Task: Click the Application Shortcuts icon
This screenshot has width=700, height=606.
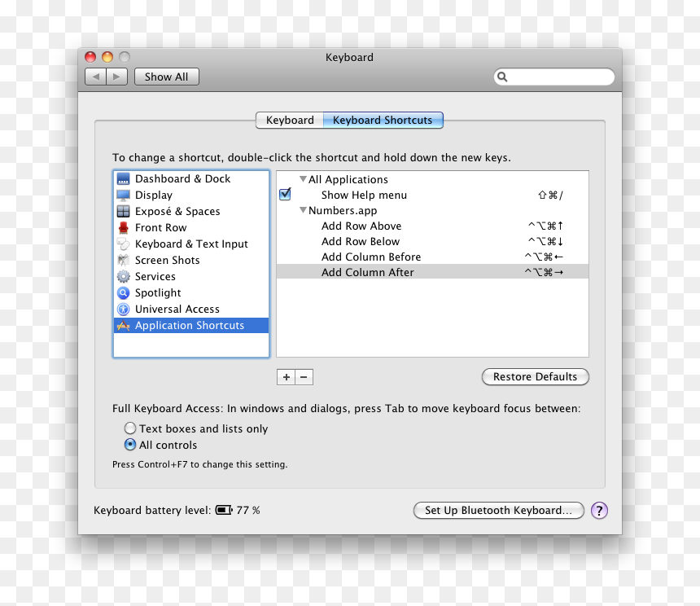Action: pyautogui.click(x=123, y=326)
